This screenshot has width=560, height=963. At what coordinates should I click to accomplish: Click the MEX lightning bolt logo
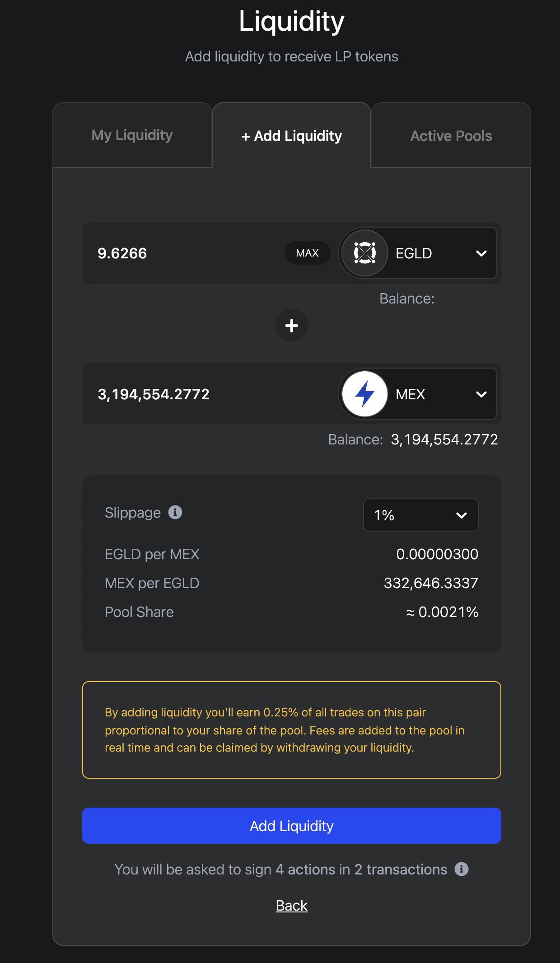(365, 394)
